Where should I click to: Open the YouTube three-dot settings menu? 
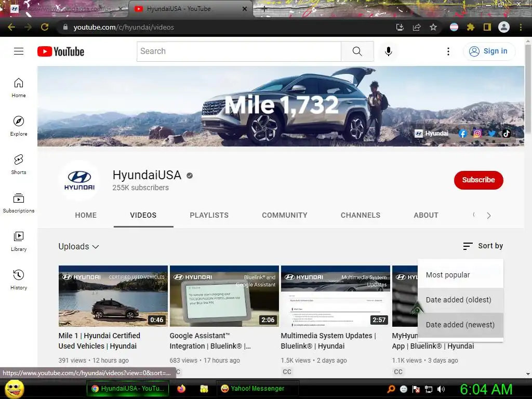pyautogui.click(x=448, y=51)
